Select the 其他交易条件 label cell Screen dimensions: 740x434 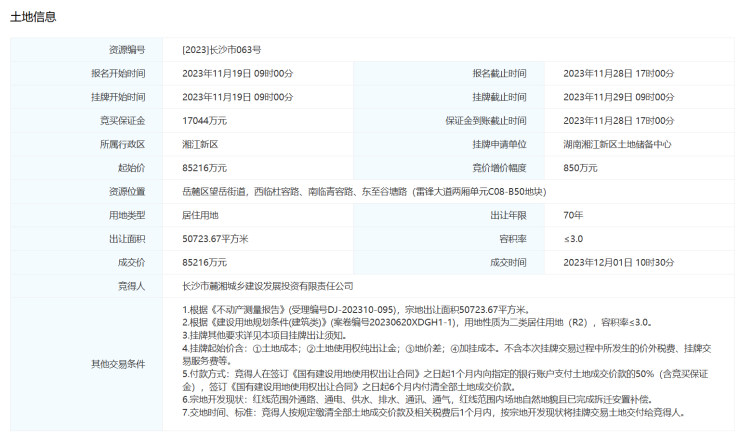[118, 363]
